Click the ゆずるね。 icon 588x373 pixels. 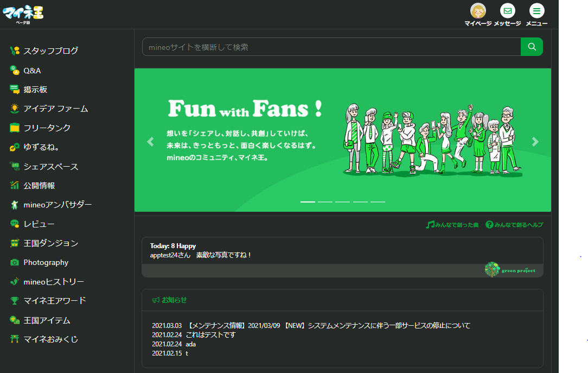pos(15,147)
